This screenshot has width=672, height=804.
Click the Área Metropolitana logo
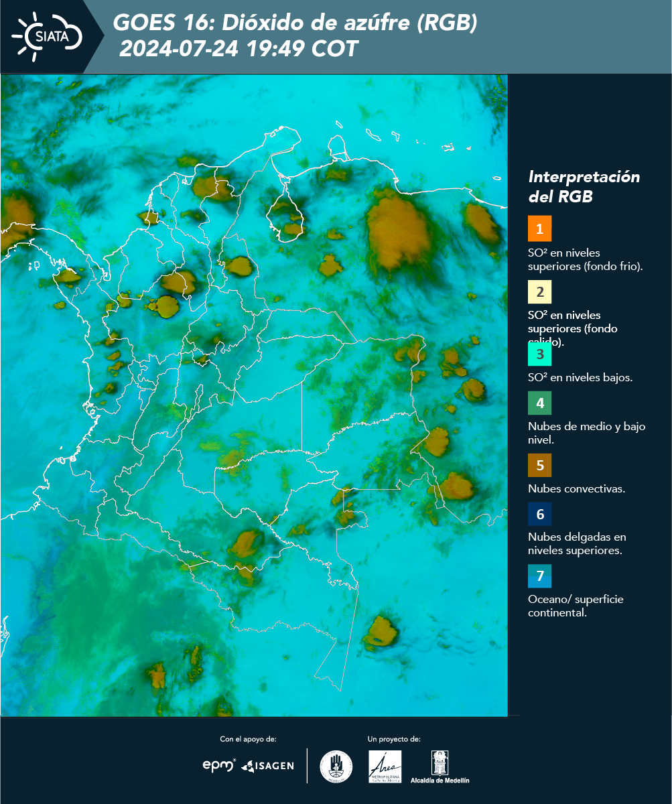385,766
